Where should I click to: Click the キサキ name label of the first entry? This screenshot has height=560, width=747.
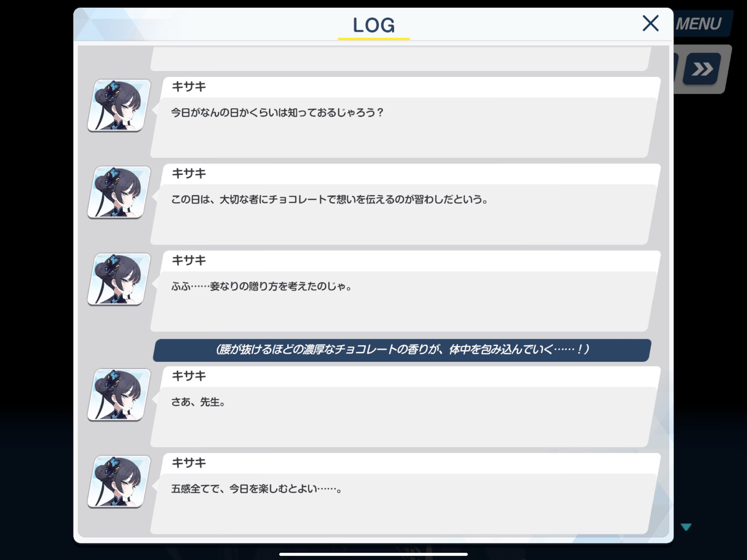(189, 86)
